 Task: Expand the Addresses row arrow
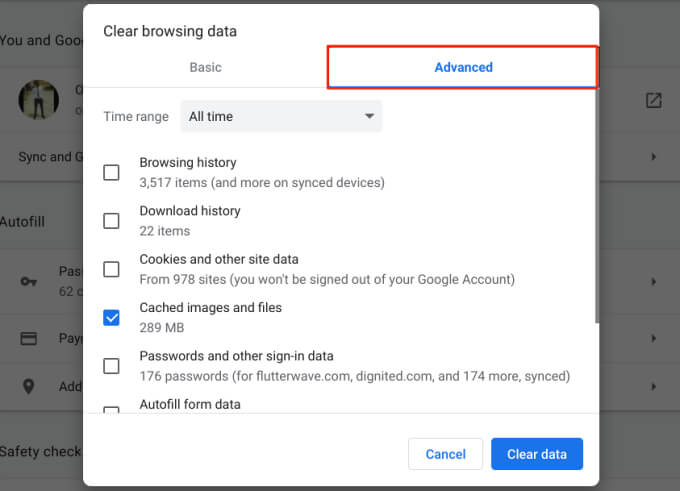pyautogui.click(x=653, y=386)
